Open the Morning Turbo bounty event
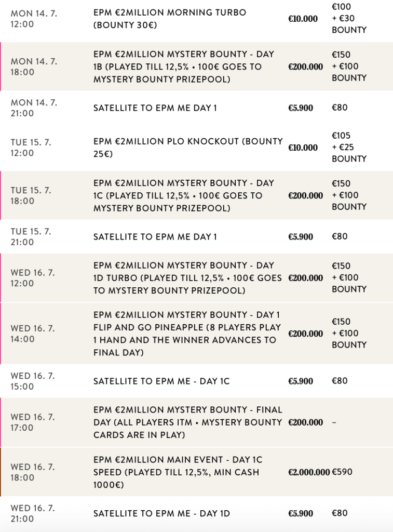 pos(170,18)
